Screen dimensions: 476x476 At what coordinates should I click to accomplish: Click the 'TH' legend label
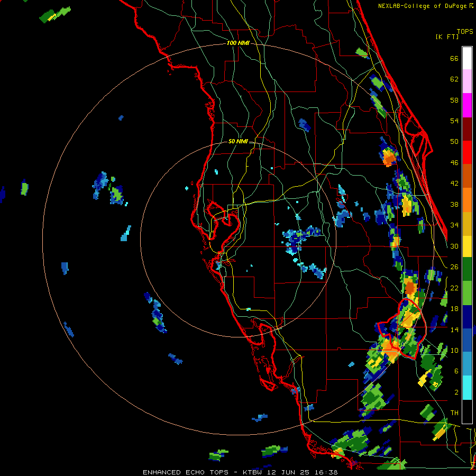454,413
